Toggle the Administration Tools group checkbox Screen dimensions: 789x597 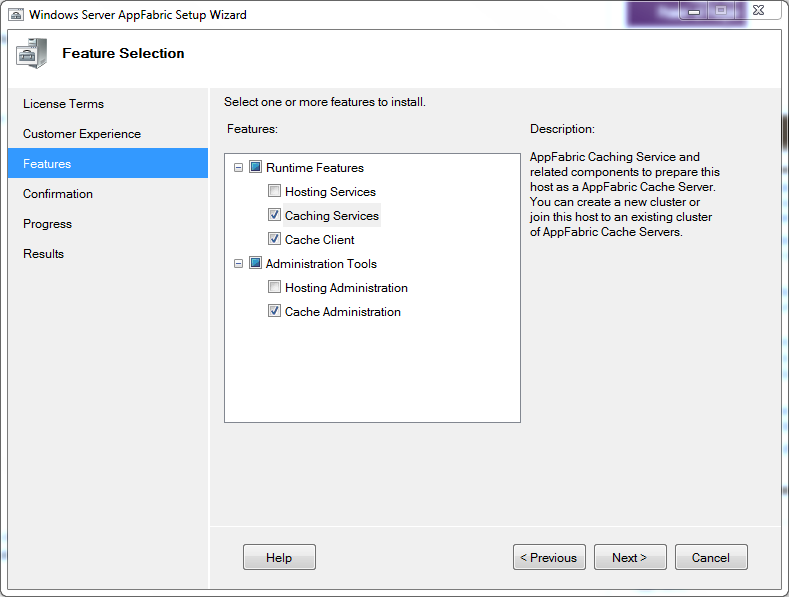click(x=256, y=263)
